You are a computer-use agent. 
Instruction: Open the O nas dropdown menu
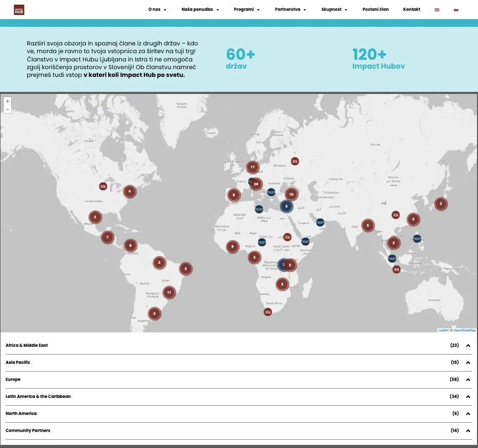point(157,9)
